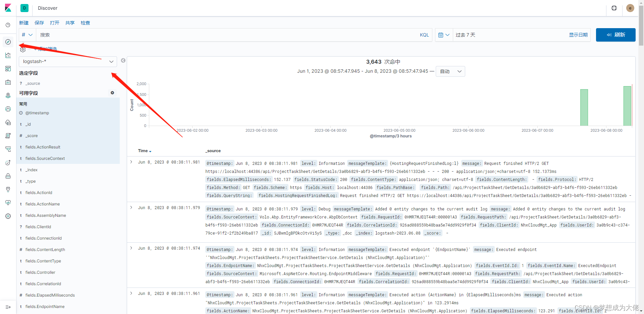Open the recently viewed clock icon
Viewport: 644px width, 314px height.
pyautogui.click(x=8, y=25)
